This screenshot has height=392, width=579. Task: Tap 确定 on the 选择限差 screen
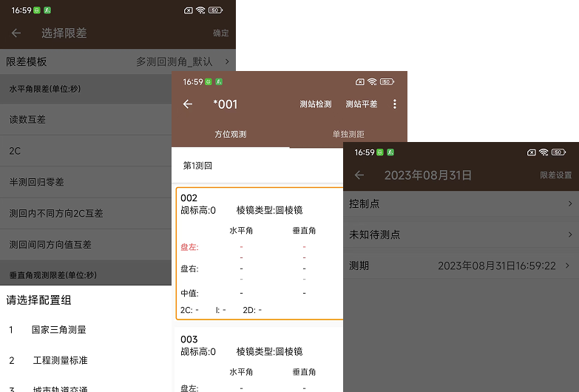click(x=221, y=33)
